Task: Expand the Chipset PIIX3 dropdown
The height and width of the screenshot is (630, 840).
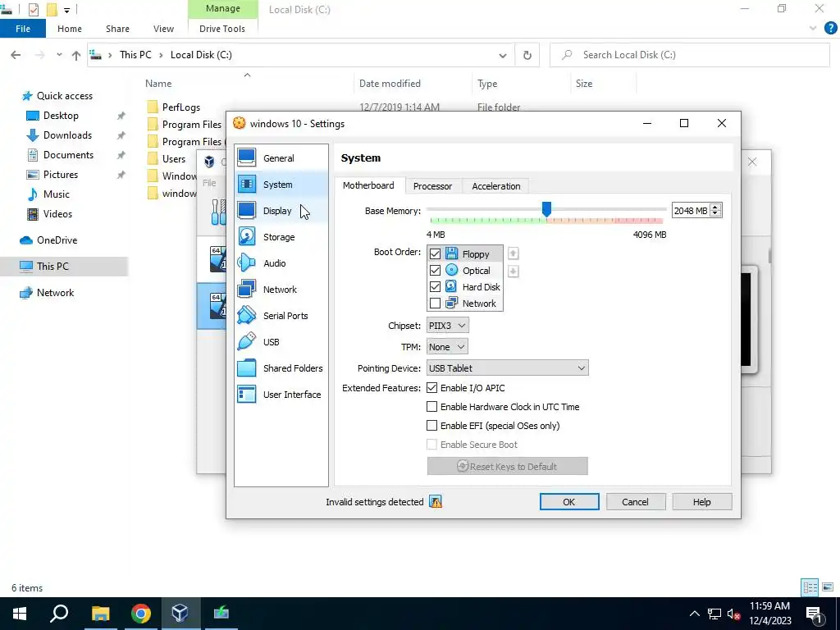Action: coord(447,325)
